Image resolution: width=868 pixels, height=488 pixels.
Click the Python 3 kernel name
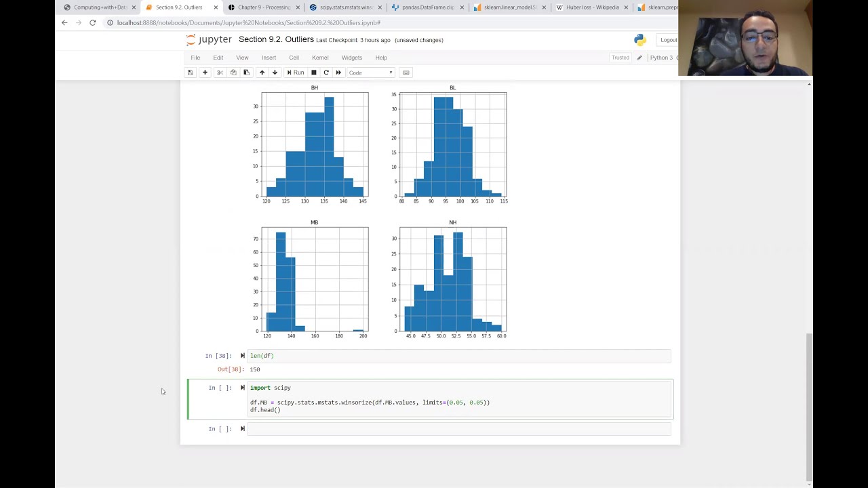tap(661, 58)
